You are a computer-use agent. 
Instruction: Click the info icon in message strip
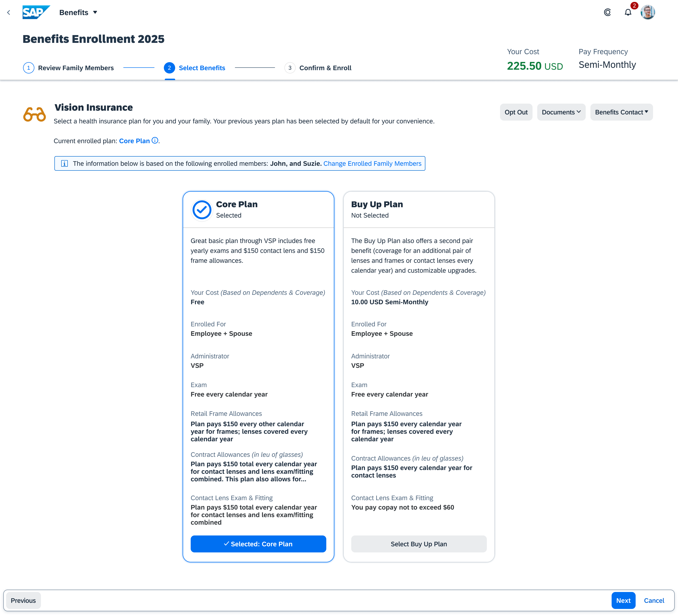[65, 163]
